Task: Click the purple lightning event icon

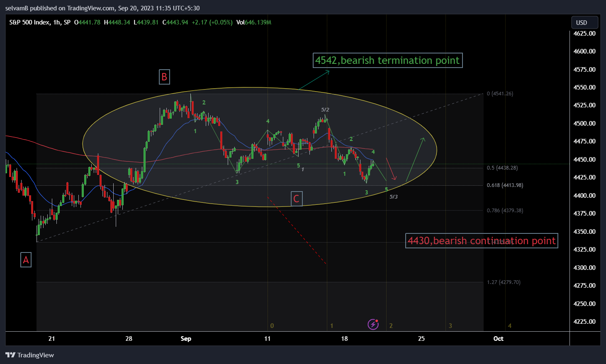Action: [x=373, y=324]
